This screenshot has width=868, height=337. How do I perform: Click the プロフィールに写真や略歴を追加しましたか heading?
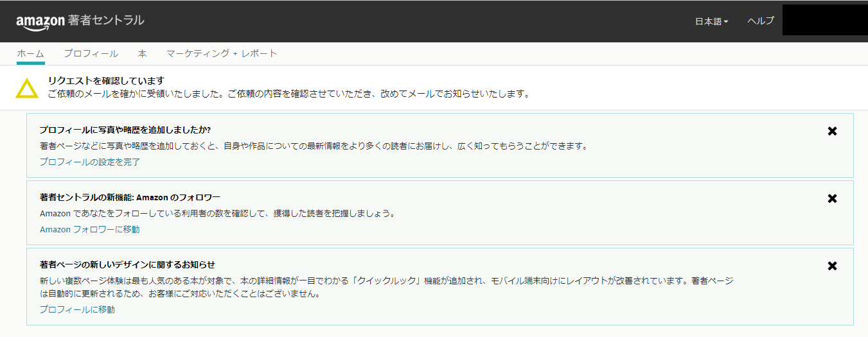125,130
